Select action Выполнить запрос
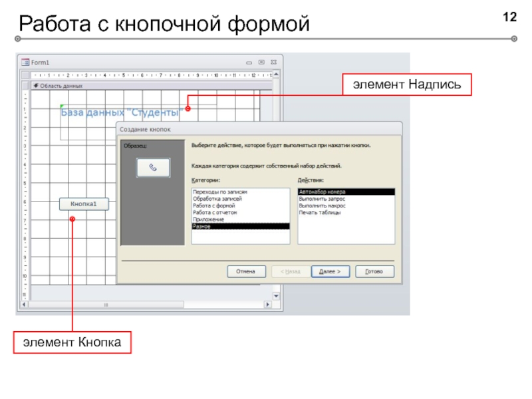 [346, 199]
